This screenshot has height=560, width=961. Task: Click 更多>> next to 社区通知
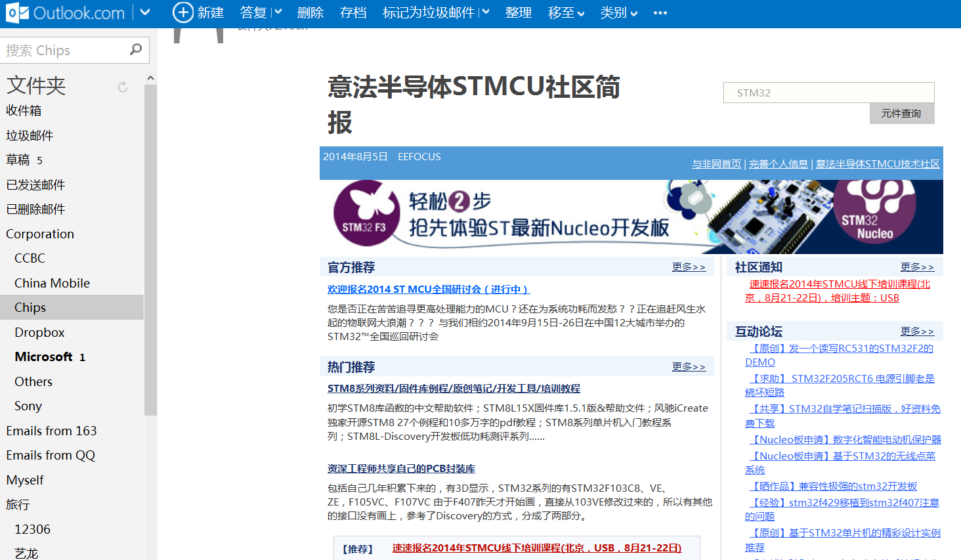point(917,267)
